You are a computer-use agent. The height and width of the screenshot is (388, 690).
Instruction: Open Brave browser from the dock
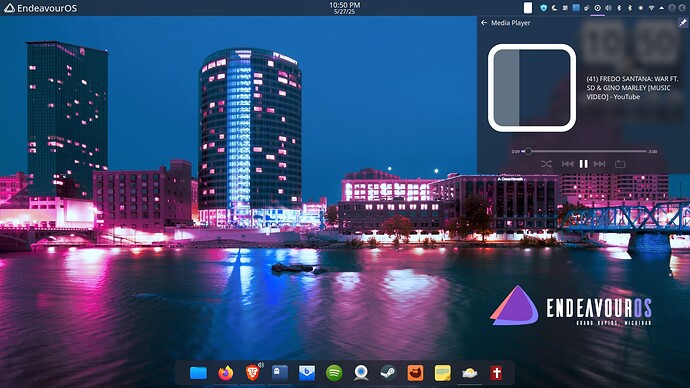(x=253, y=373)
